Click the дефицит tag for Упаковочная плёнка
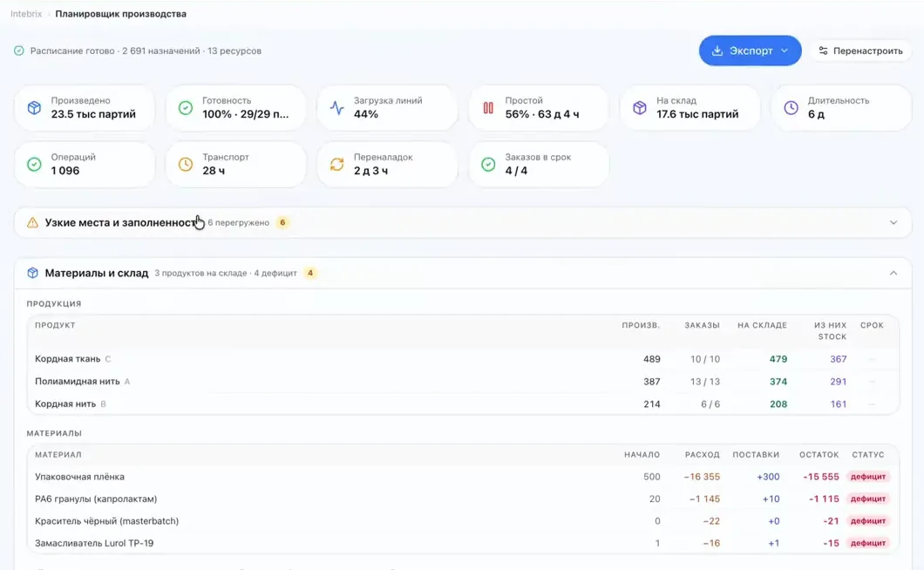The image size is (924, 570). [868, 476]
